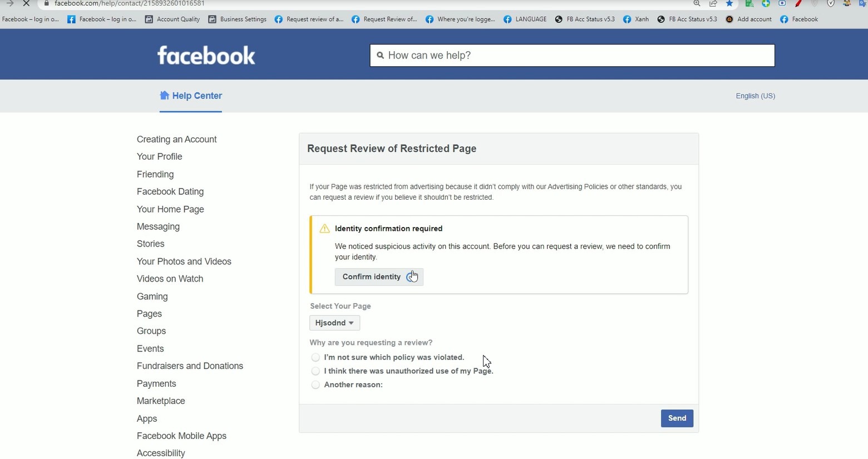Click the Facebook logo in header
Viewport: 868px width, 459px height.
206,55
